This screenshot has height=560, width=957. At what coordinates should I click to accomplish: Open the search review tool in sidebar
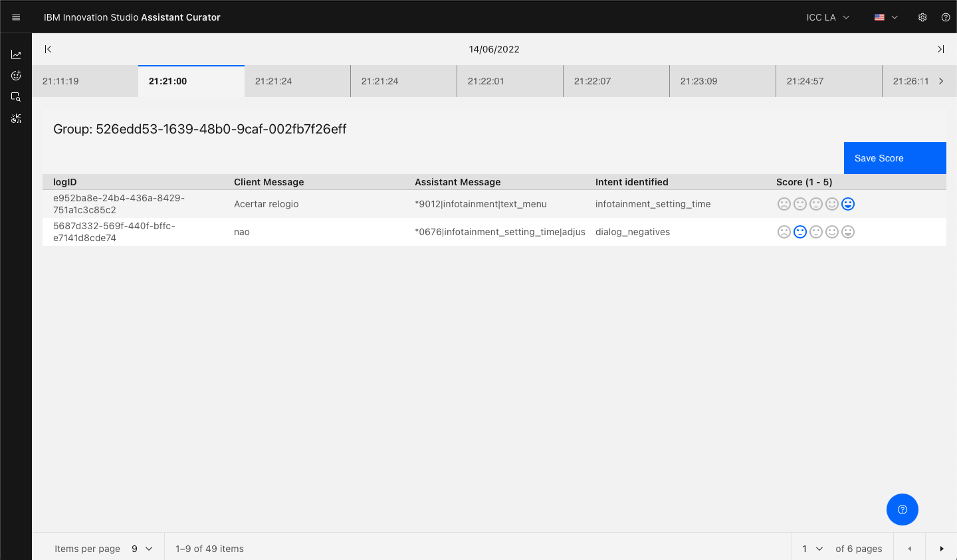pos(15,96)
